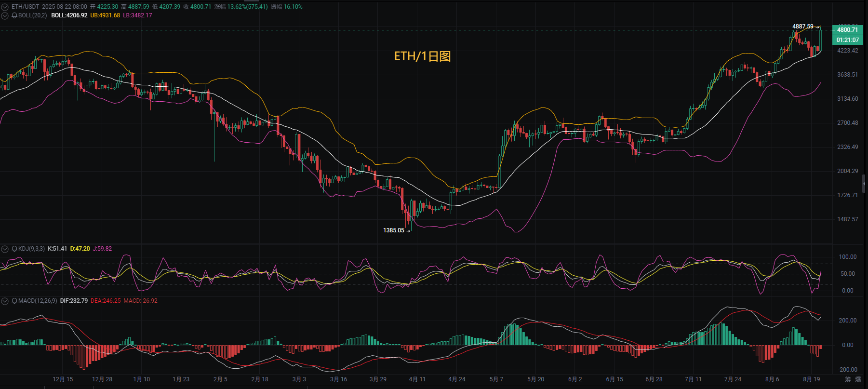This screenshot has width=868, height=389.
Task: Click the 8月 19 date label
Action: [812, 379]
